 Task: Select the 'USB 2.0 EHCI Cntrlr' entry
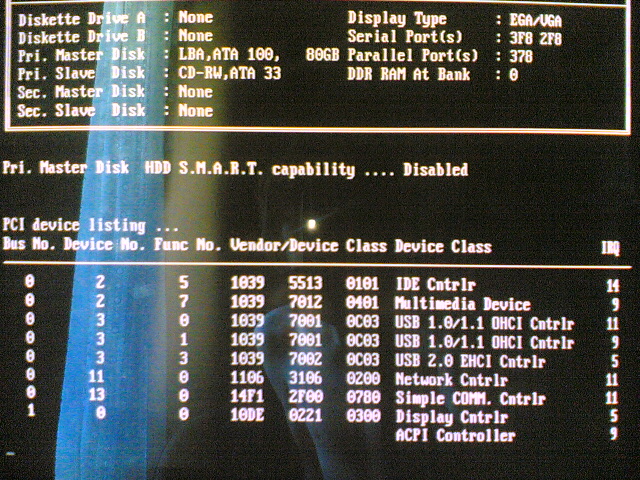point(470,361)
